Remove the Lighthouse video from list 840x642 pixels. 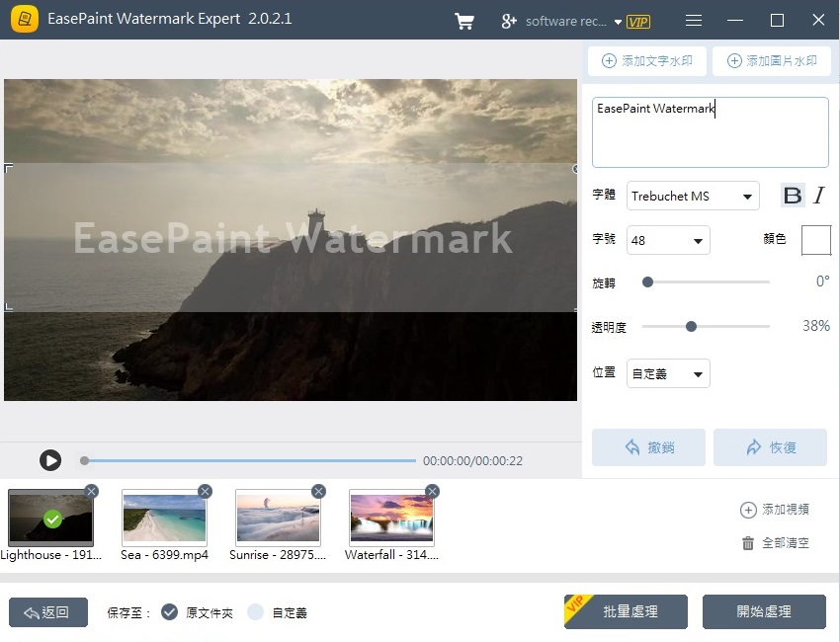92,491
